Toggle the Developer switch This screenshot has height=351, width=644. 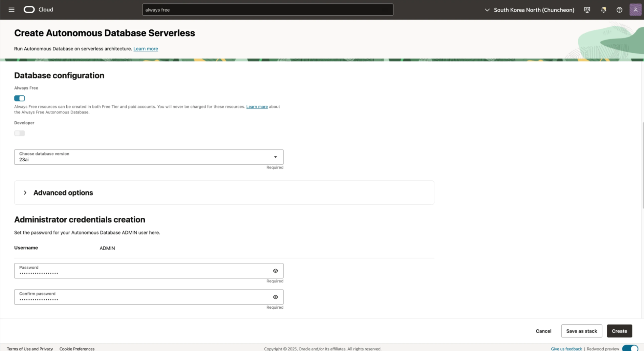click(x=19, y=133)
